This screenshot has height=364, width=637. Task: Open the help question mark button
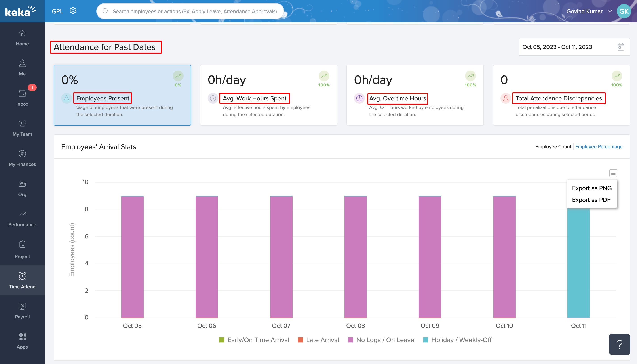click(619, 344)
